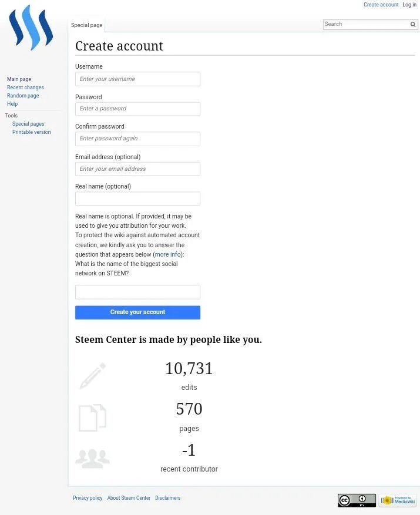The height and width of the screenshot is (515, 420).
Task: Submit with Create your account button
Action: [137, 312]
